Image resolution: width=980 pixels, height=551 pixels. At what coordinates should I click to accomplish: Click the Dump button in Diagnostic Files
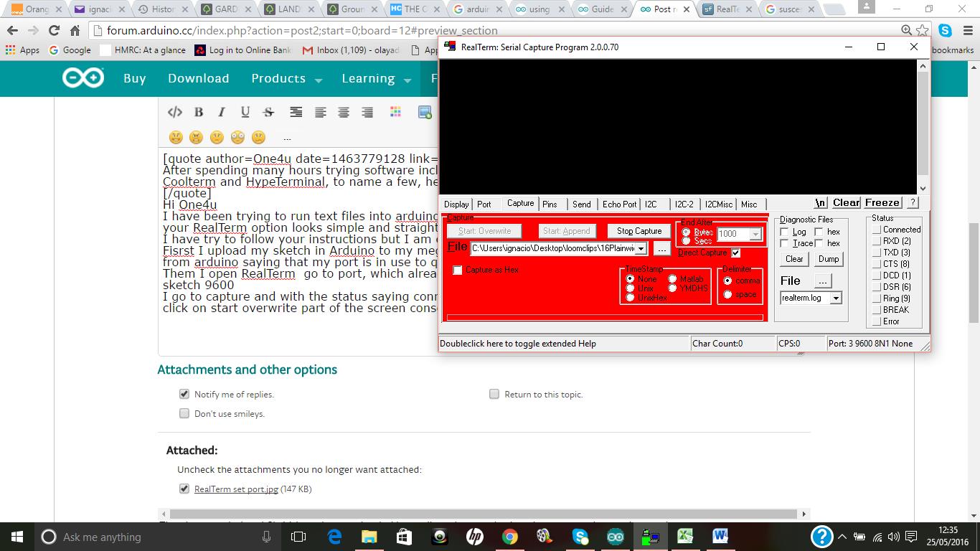coord(829,259)
